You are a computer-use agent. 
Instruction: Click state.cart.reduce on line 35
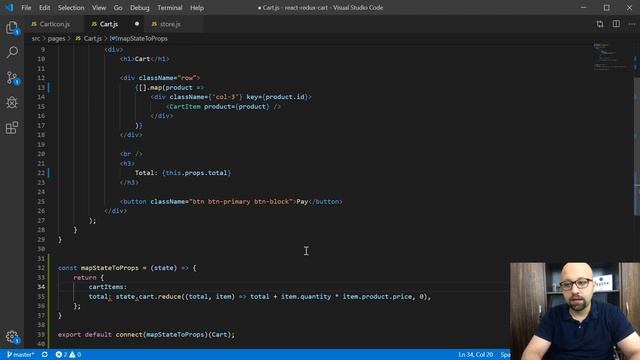pos(149,297)
